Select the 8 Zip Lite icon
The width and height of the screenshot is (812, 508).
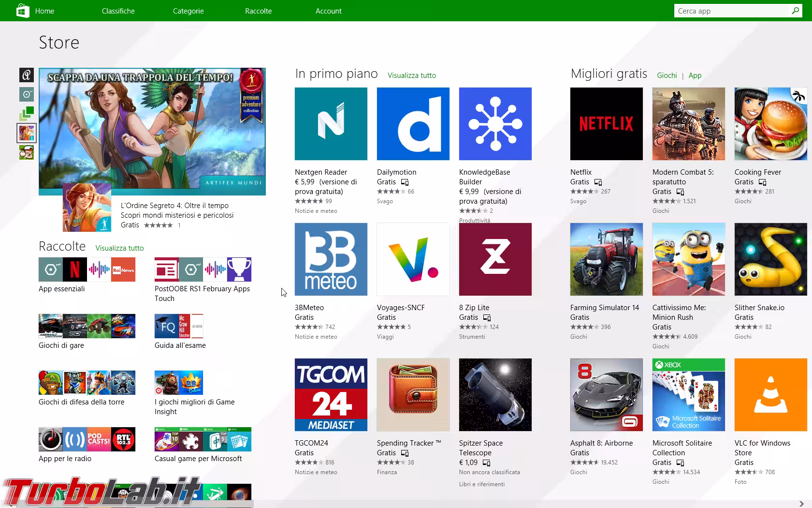495,259
